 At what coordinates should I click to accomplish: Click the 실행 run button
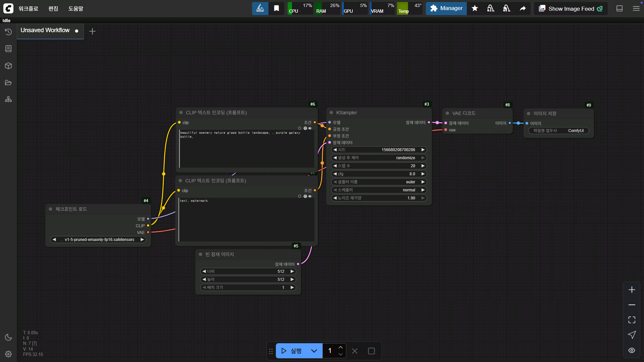click(x=291, y=351)
